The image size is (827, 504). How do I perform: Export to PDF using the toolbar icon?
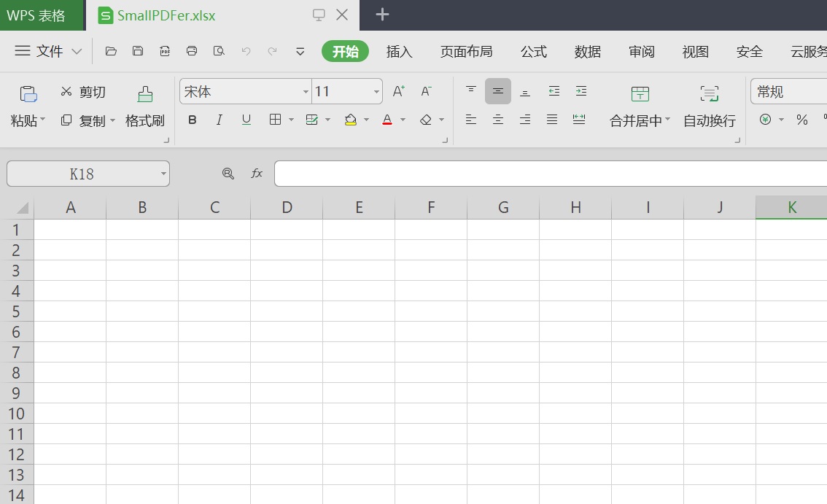pyautogui.click(x=165, y=51)
